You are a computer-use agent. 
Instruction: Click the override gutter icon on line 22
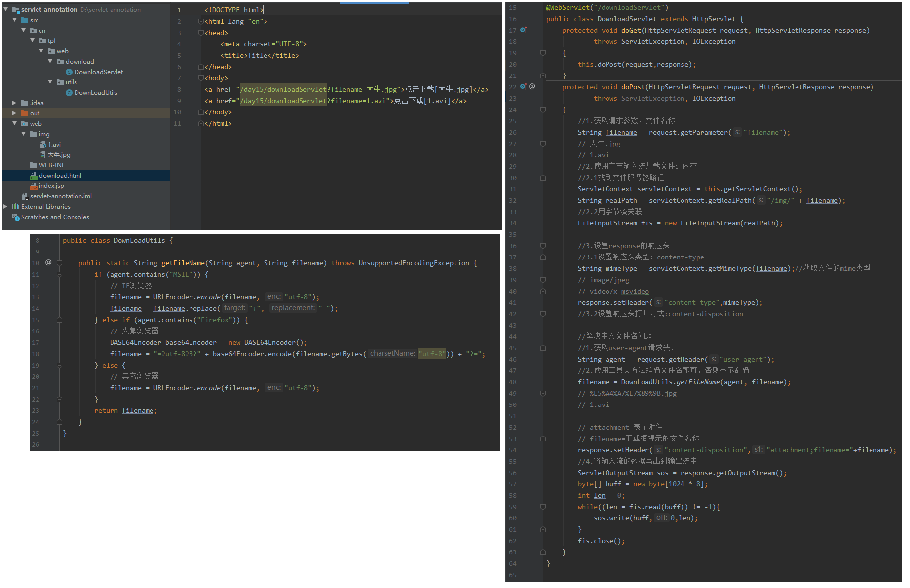click(524, 87)
